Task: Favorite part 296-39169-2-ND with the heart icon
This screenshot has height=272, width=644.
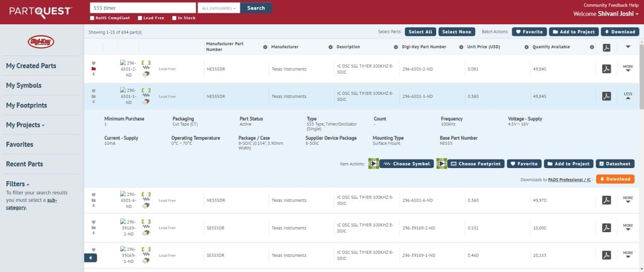Action: (93, 222)
